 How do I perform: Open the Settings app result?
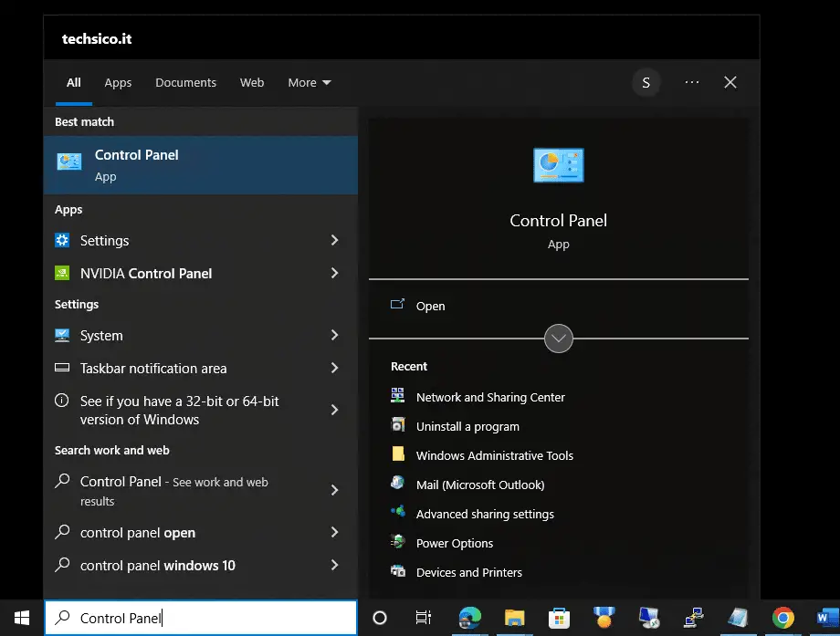tap(187, 240)
